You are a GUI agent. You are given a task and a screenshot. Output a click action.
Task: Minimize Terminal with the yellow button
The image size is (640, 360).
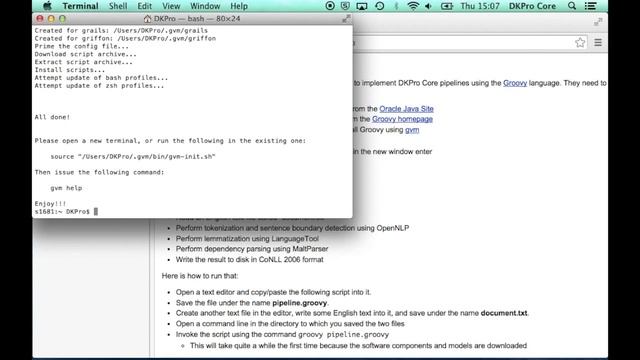[x=51, y=18]
